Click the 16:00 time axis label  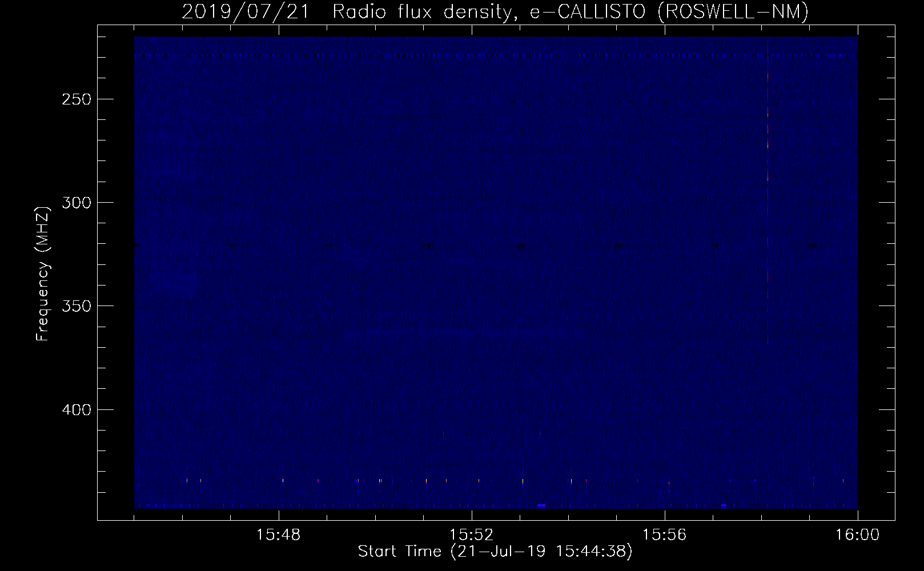tap(858, 535)
